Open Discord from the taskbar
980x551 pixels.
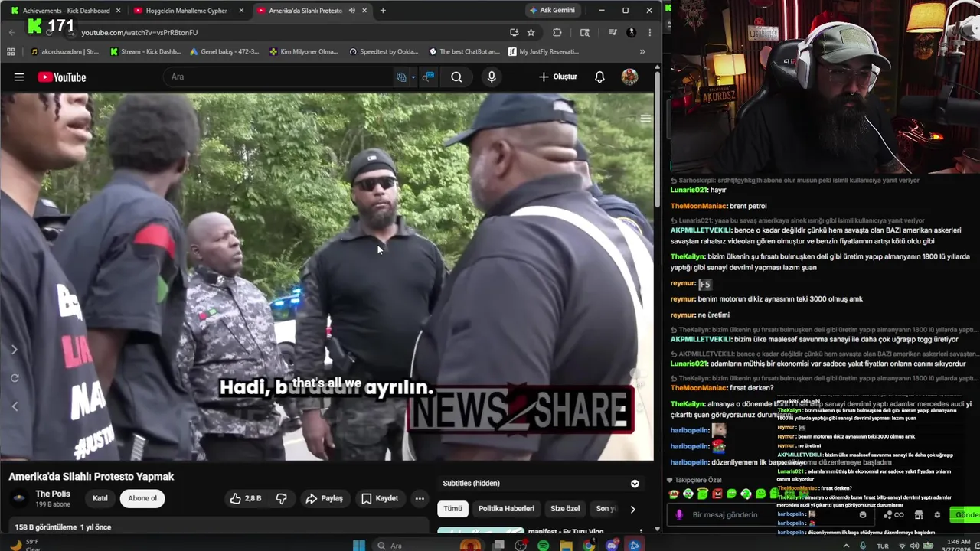pos(612,546)
